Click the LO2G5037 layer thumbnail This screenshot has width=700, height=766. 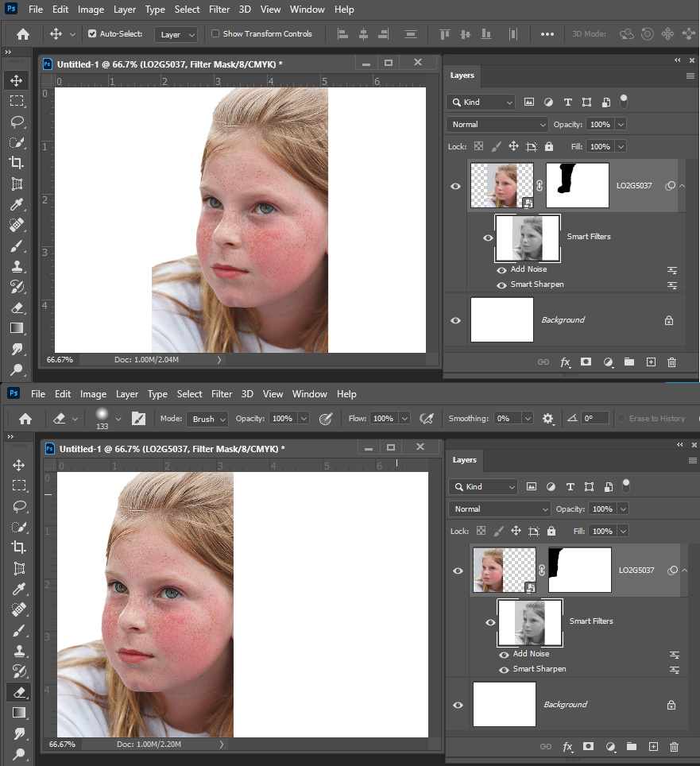(x=501, y=185)
